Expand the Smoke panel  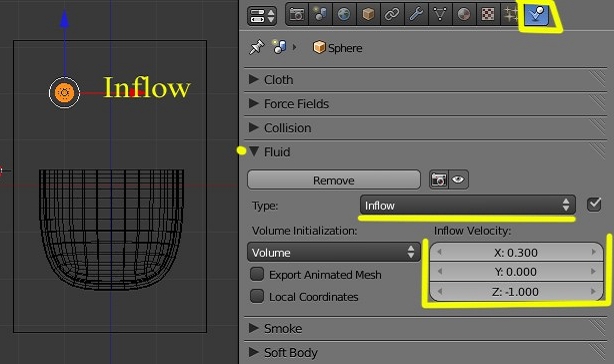click(x=254, y=328)
